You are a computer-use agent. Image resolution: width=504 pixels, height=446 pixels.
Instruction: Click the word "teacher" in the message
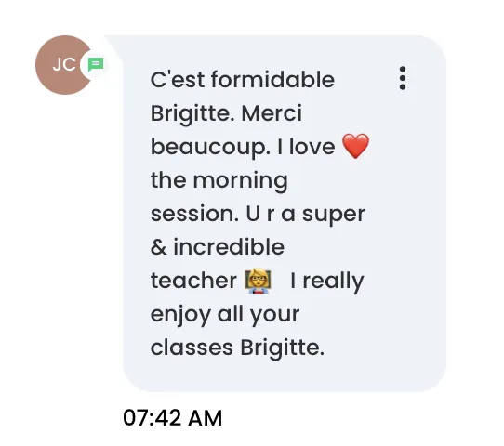pos(193,281)
